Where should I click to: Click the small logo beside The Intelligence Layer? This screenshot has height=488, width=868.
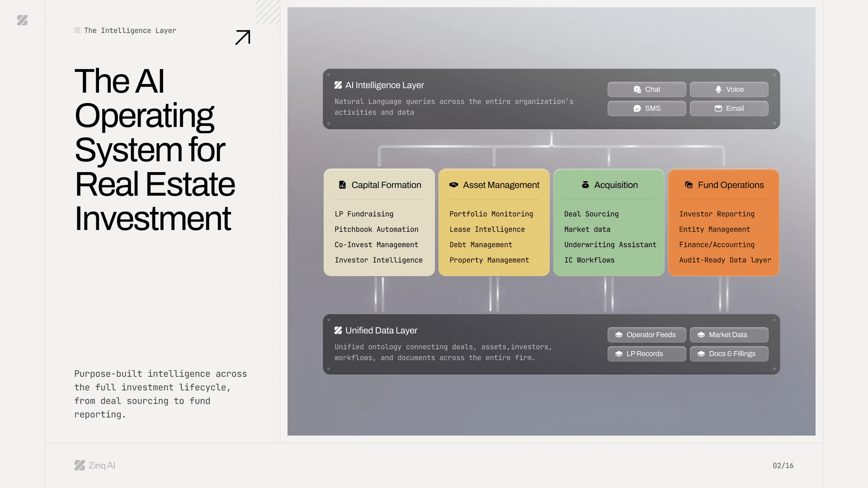pyautogui.click(x=77, y=30)
